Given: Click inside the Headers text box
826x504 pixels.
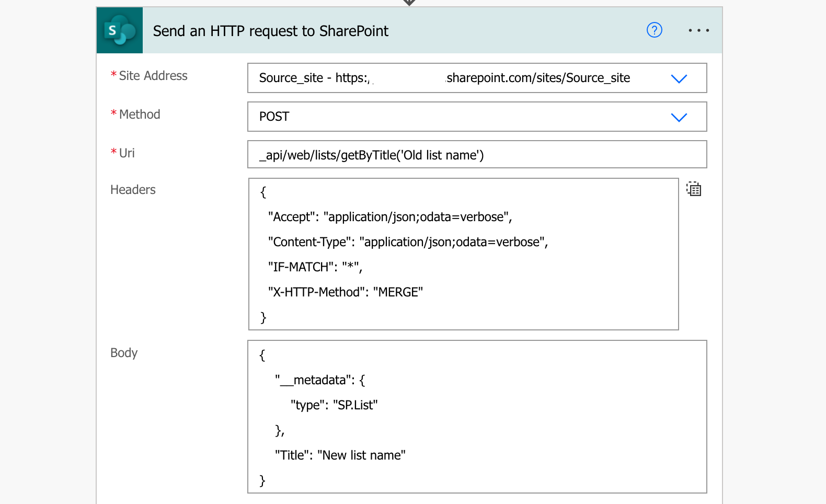Looking at the screenshot, I should 463,254.
